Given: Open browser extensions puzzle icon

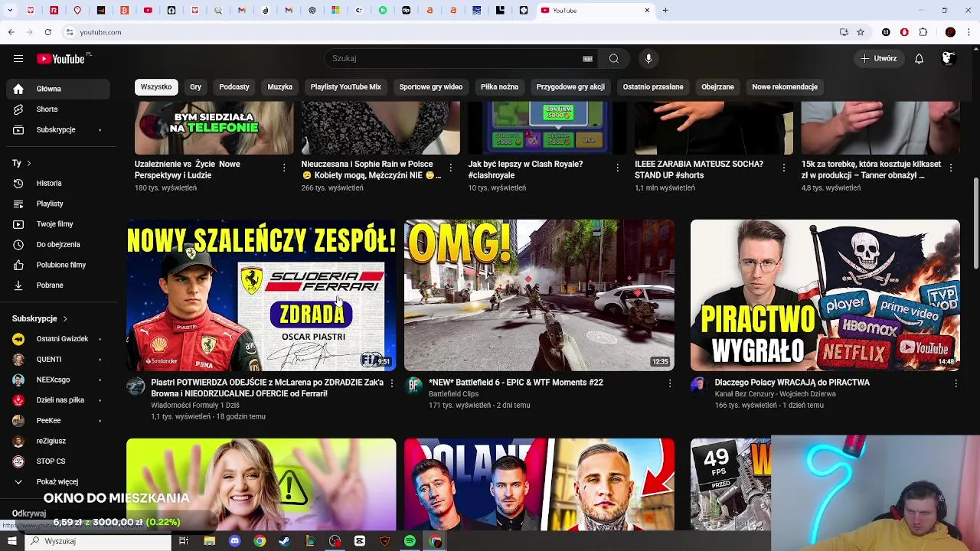Looking at the screenshot, I should point(923,32).
